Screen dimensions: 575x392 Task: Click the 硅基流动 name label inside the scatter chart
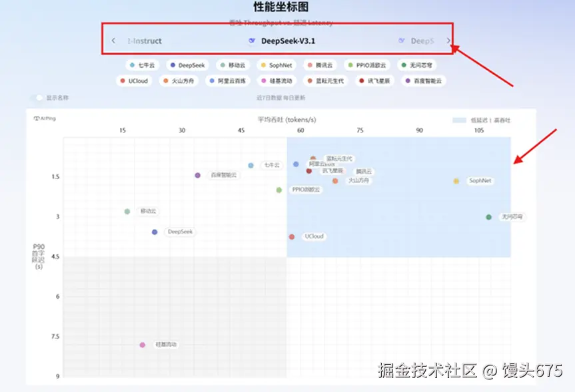[166, 344]
